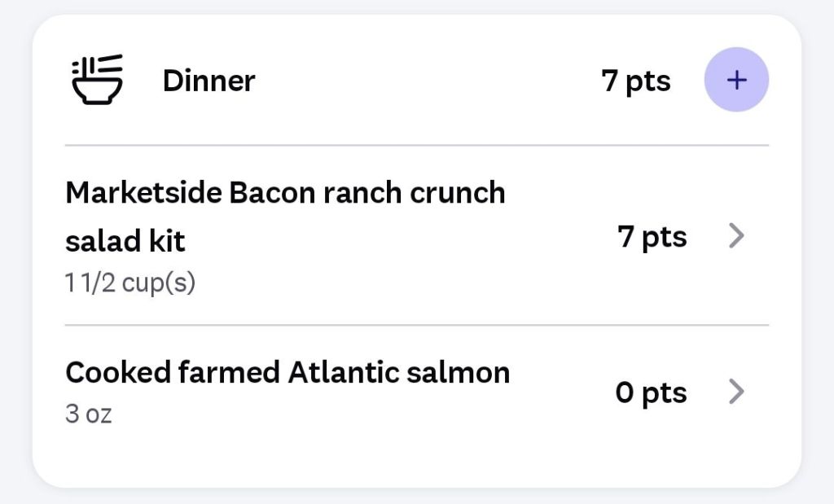Open Marketside Bacon ranch crunch entry
The height and width of the screenshot is (504, 834).
[x=285, y=194]
